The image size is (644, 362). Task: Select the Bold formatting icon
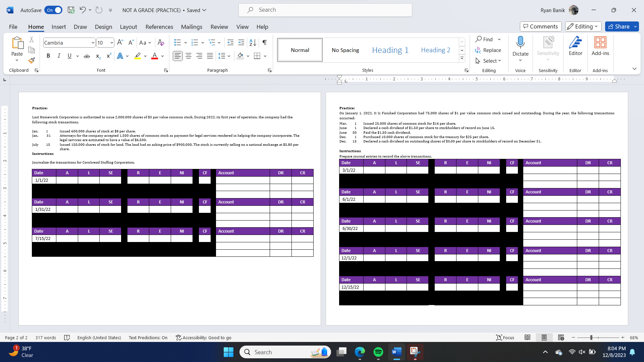coord(48,56)
